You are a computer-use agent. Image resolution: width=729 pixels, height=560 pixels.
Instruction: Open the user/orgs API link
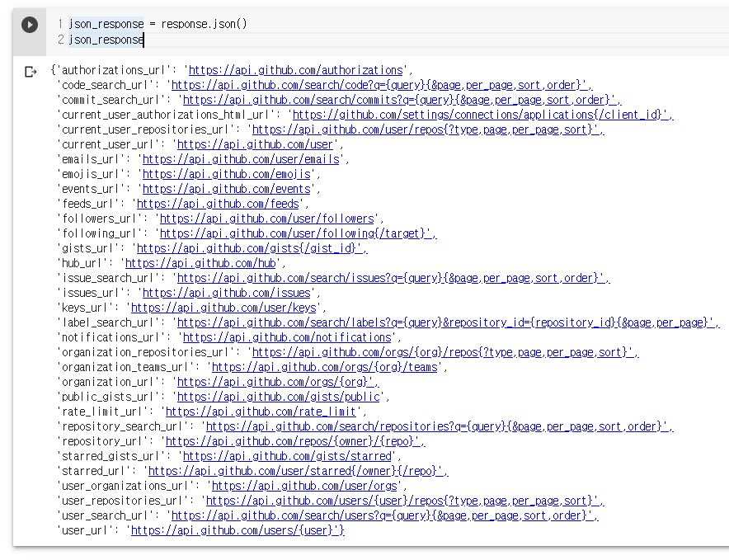coord(304,487)
